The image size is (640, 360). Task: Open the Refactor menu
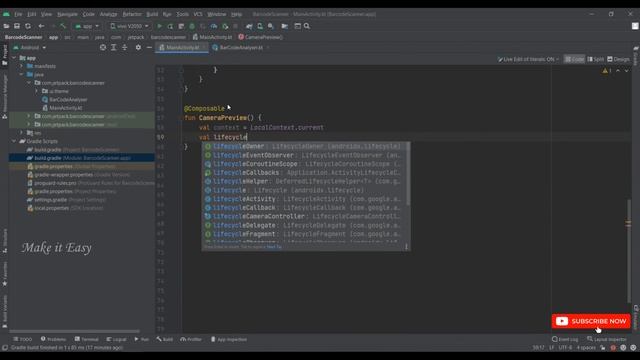pyautogui.click(x=132, y=14)
